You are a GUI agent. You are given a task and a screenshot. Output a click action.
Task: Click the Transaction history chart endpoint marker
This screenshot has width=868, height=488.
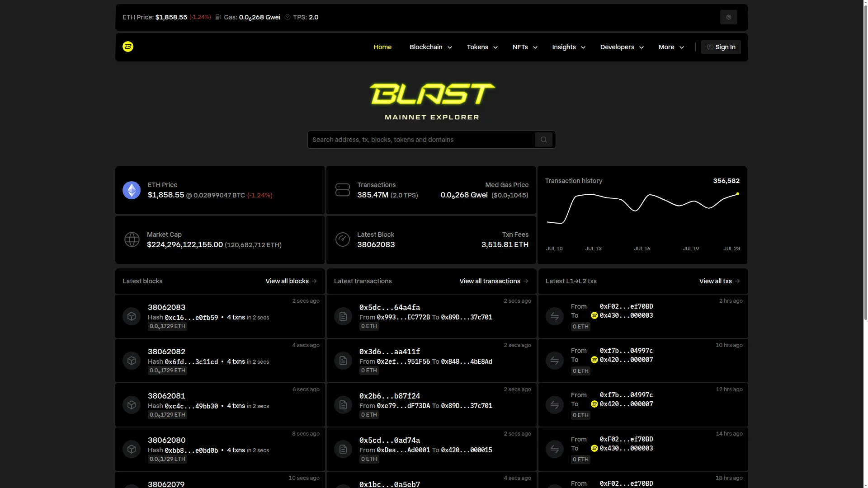pyautogui.click(x=737, y=194)
